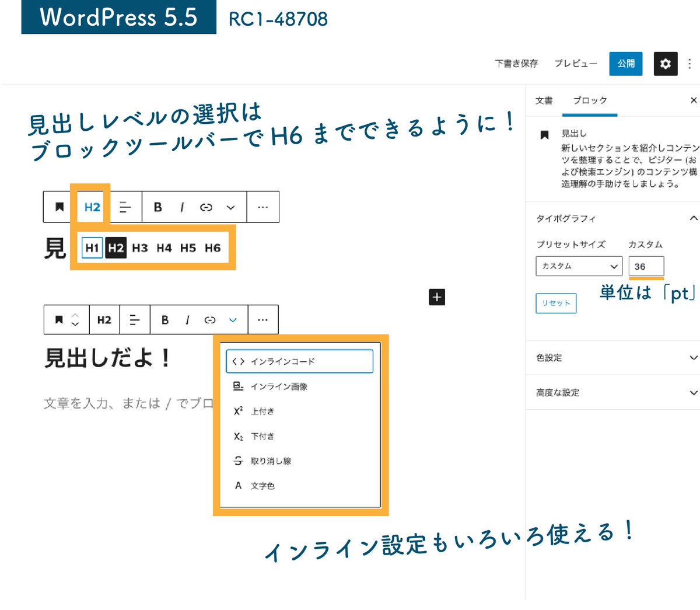Open the three-dot options menu in top bar
The height and width of the screenshot is (610, 700).
pyautogui.click(x=690, y=64)
